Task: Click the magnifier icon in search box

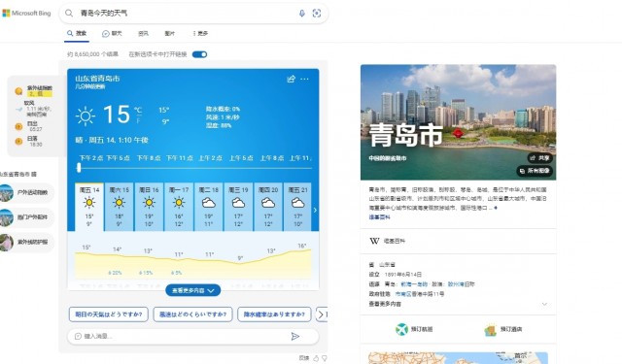Action: click(x=69, y=13)
